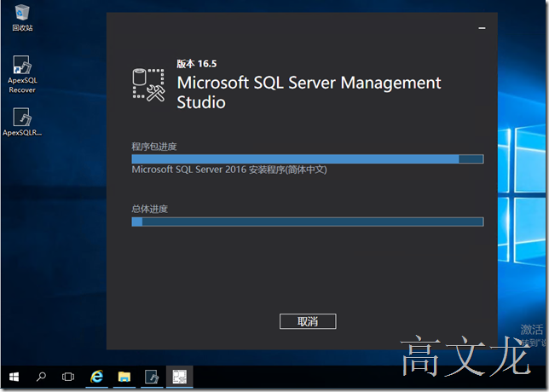Open File Explorer from taskbar

pos(124,377)
